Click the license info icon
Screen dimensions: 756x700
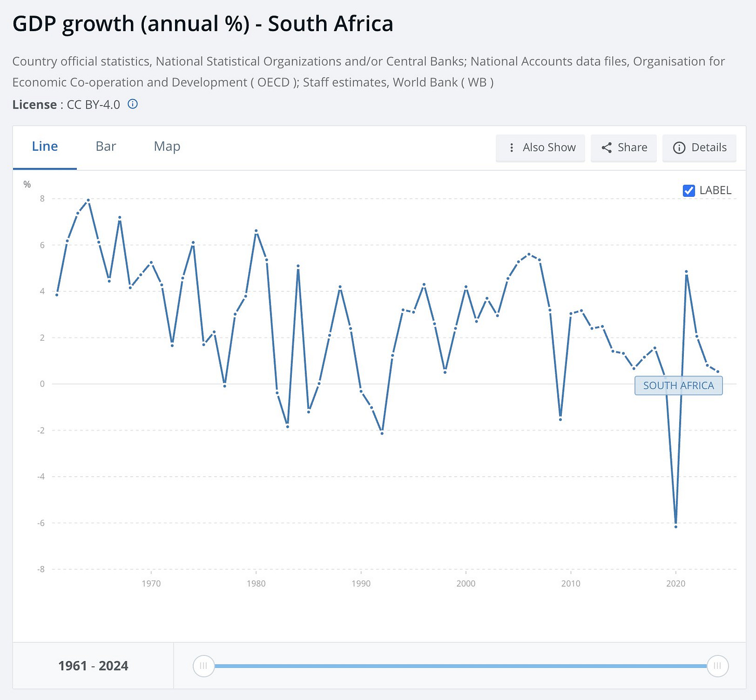pos(133,104)
